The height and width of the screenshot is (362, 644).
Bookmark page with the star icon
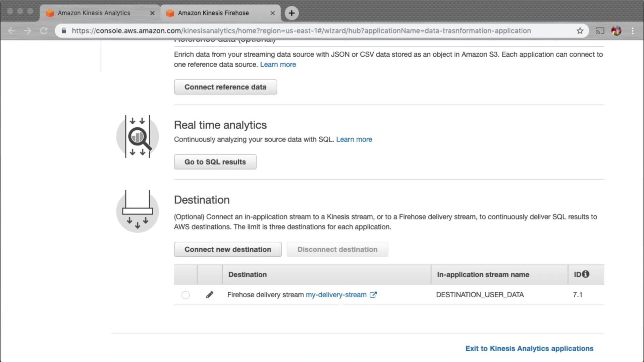click(x=580, y=31)
